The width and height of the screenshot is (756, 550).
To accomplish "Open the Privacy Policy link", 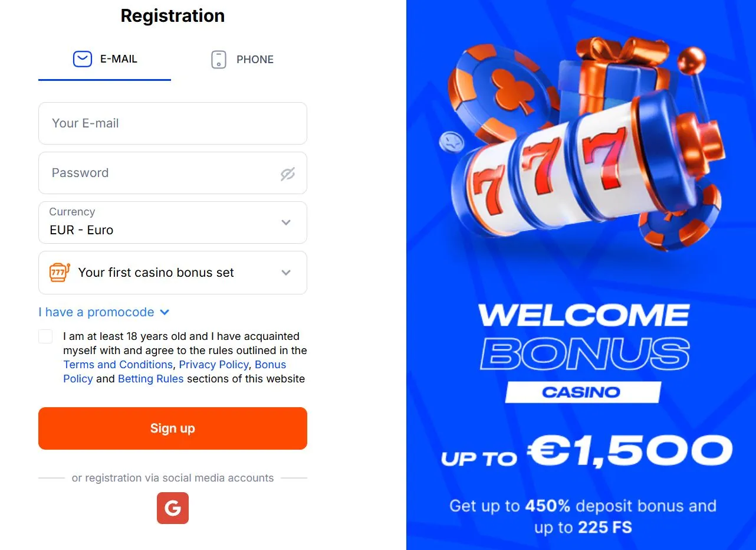I will click(x=214, y=365).
